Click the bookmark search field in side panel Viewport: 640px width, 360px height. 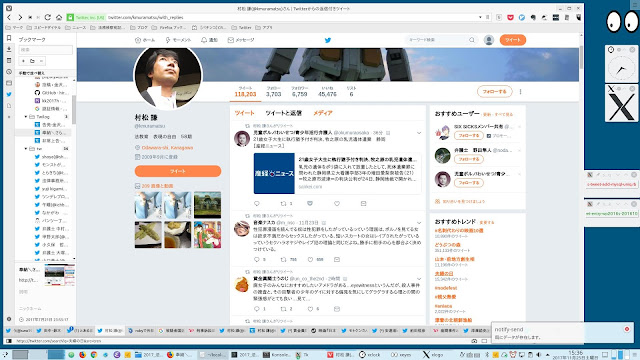point(46,50)
